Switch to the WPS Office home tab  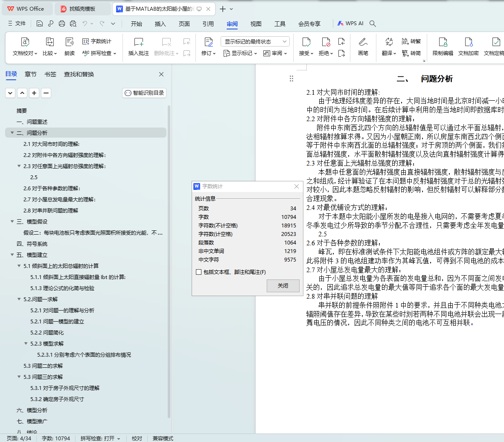click(x=27, y=9)
